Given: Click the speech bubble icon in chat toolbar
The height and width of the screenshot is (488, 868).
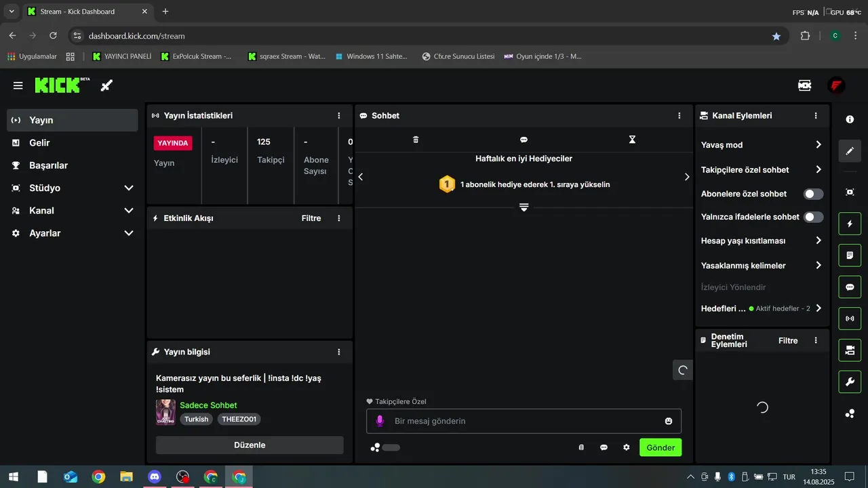Looking at the screenshot, I should tap(524, 140).
